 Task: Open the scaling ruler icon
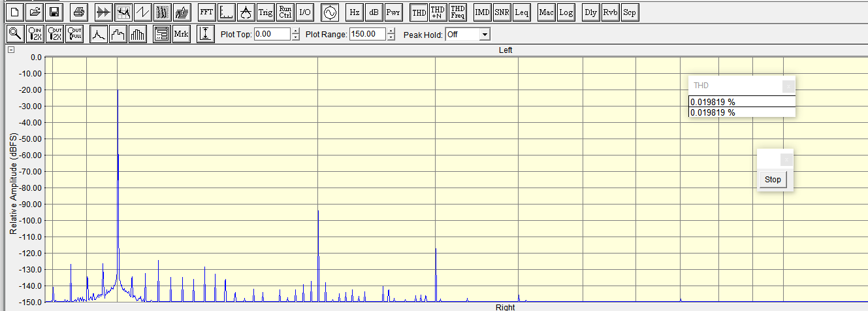click(226, 12)
